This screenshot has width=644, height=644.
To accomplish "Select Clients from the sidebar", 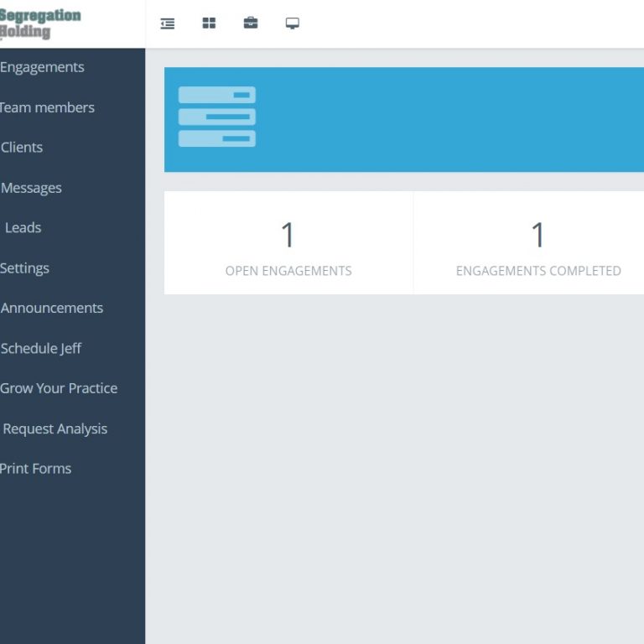I will [22, 148].
